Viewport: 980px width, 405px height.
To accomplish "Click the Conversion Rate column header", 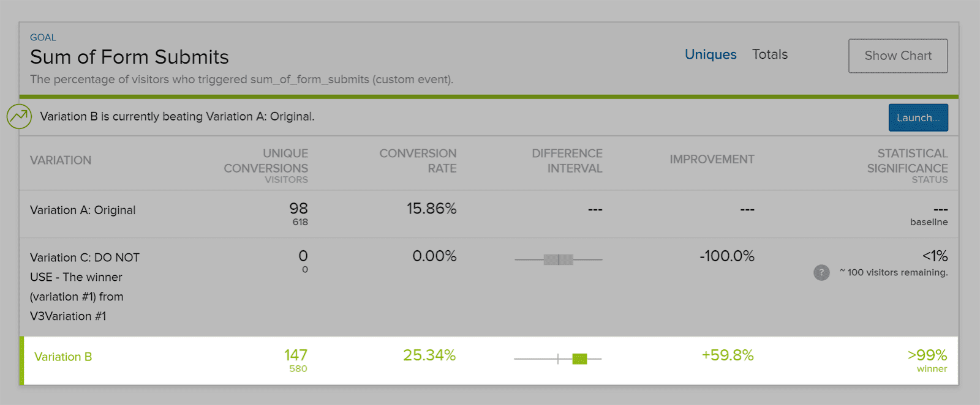I will point(418,161).
